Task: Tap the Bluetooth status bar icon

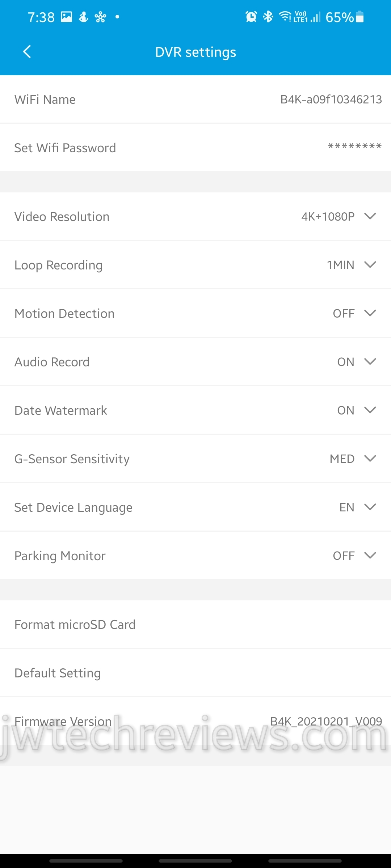Action: [268, 17]
